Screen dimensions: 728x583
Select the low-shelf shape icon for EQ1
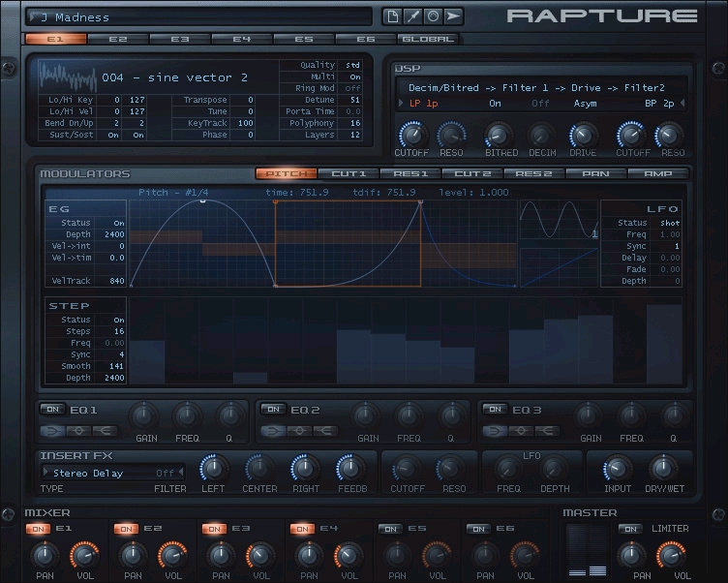[52, 431]
